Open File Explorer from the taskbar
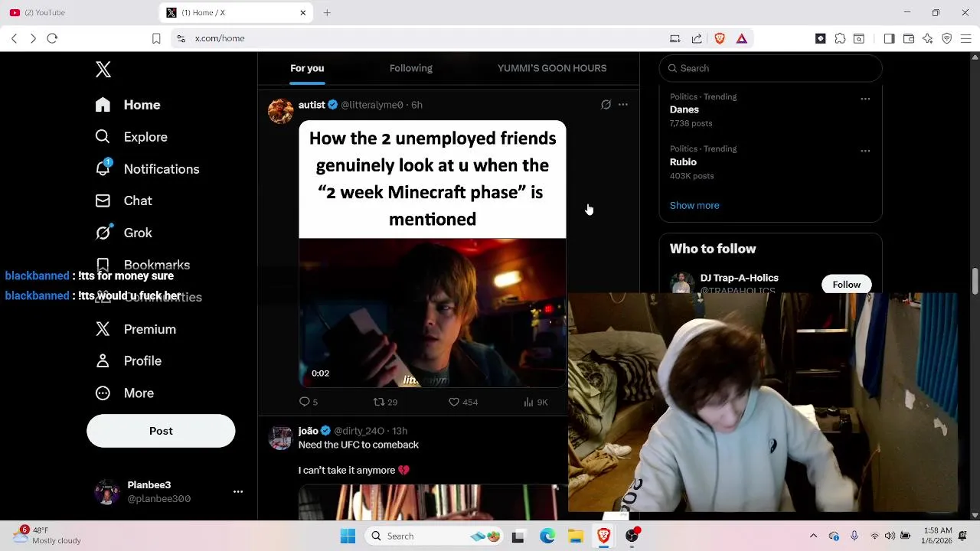The image size is (980, 551). (576, 536)
